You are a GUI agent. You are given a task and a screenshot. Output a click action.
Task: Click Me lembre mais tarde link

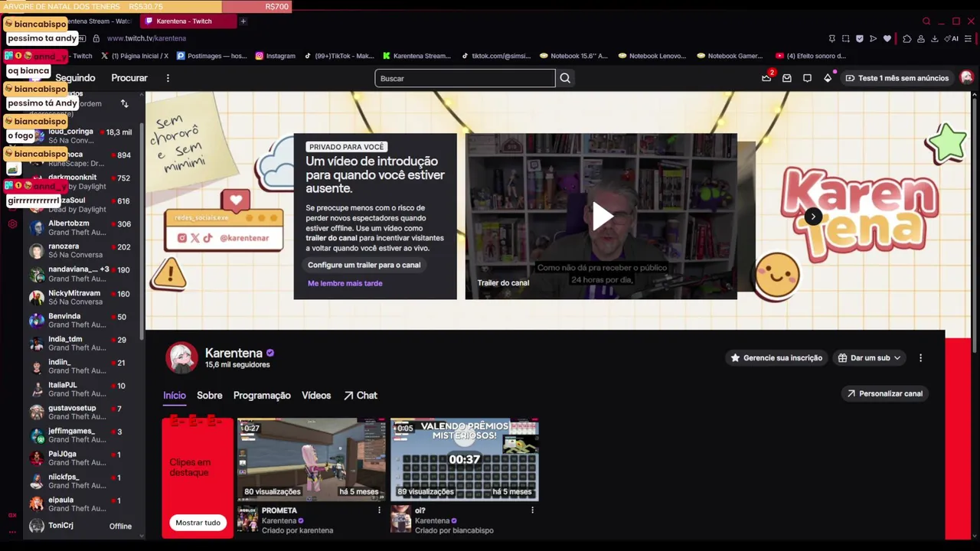tap(345, 283)
